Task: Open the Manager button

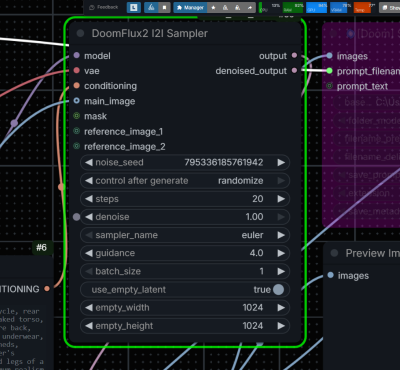Action: (x=190, y=7)
